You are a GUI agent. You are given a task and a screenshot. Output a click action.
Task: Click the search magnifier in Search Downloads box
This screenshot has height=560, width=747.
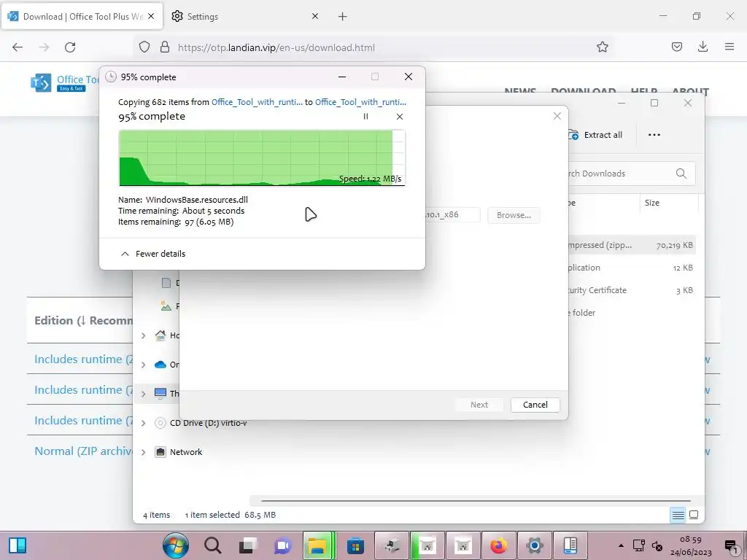click(681, 174)
